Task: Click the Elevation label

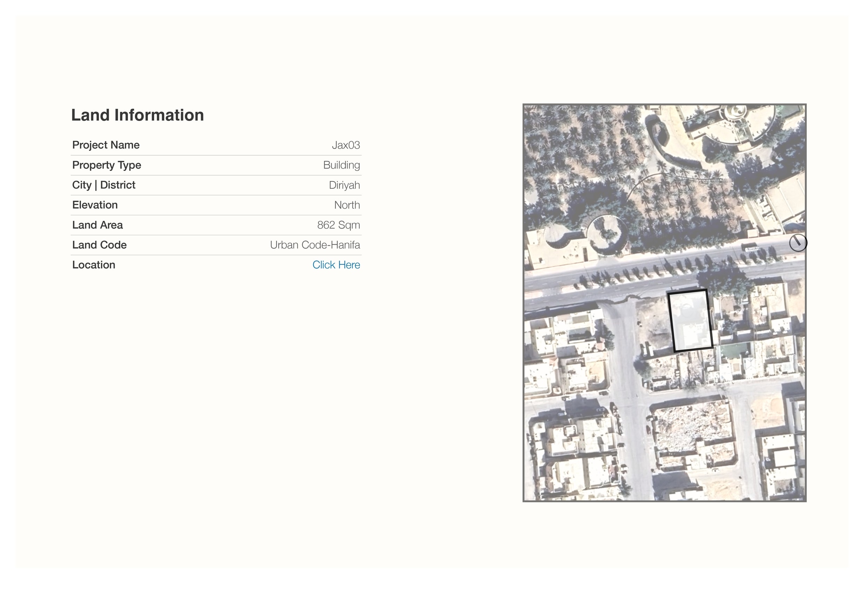Action: tap(94, 204)
